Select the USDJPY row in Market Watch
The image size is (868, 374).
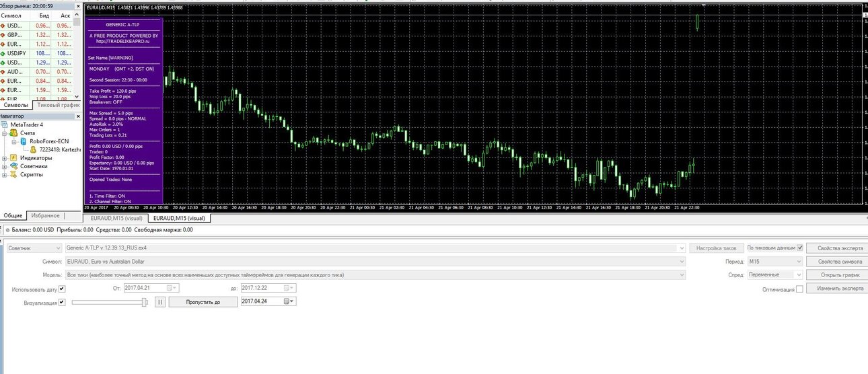[x=37, y=53]
